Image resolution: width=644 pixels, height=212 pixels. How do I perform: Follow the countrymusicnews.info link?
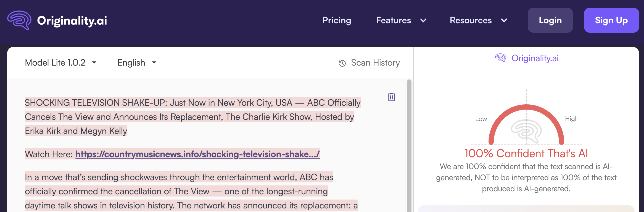pos(197,154)
